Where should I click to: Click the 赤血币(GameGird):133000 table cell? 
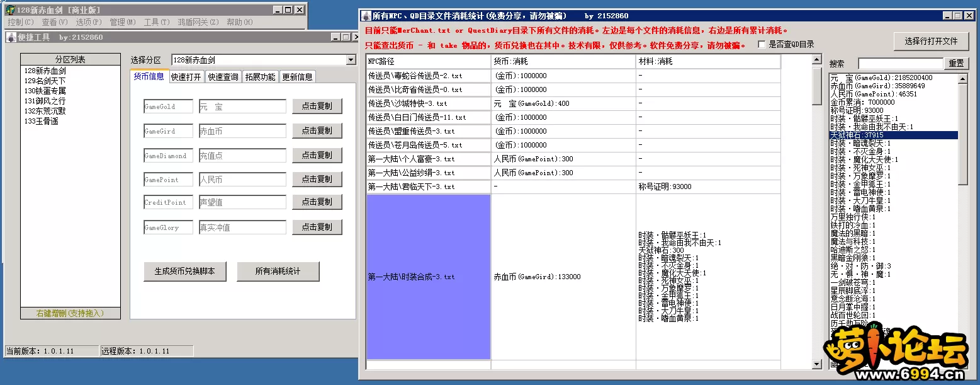pos(564,277)
